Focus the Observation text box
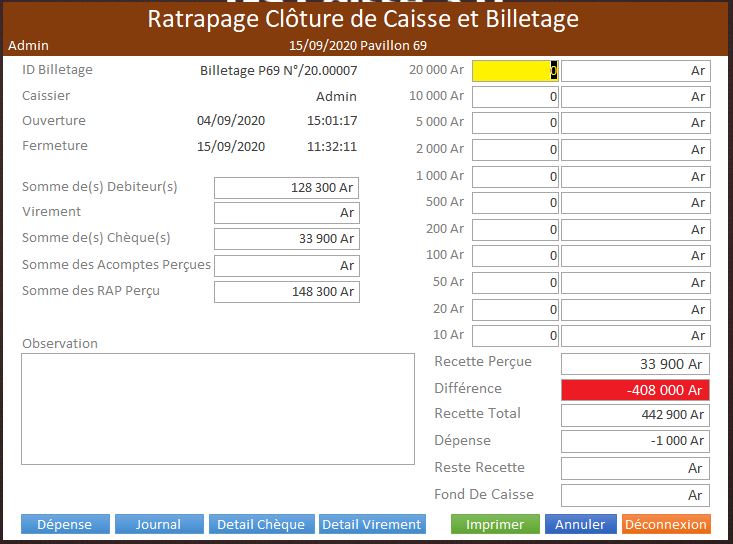 coord(217,408)
